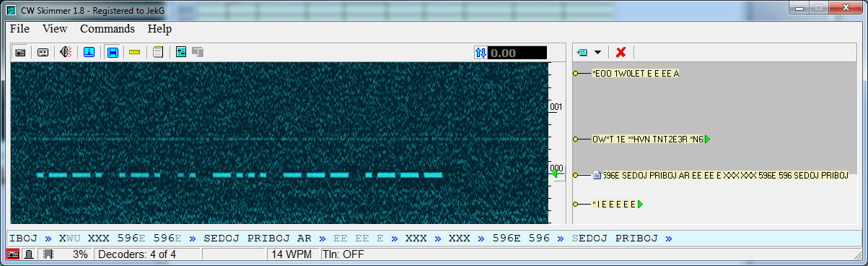The width and height of the screenshot is (868, 266).
Task: Open the View menu
Action: pyautogui.click(x=55, y=29)
